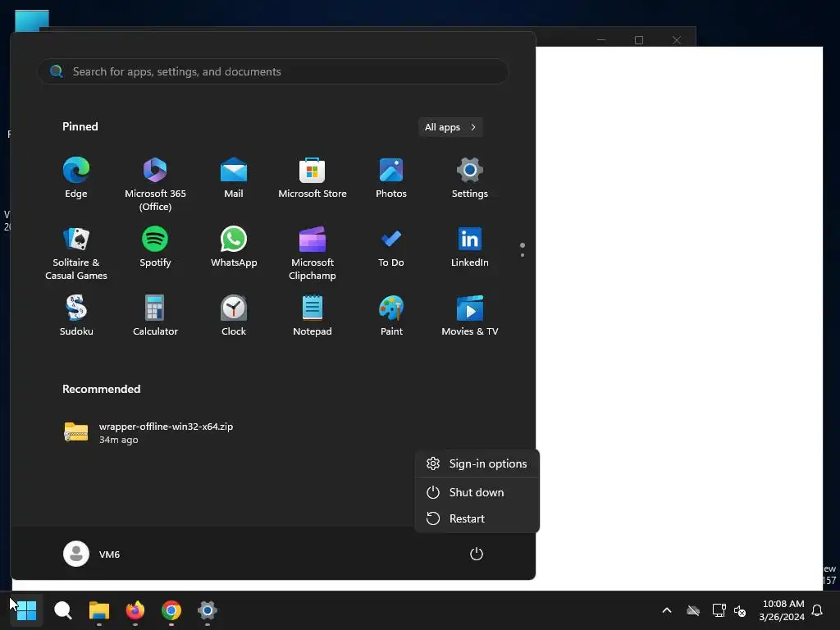Launch Notepad
840x630 pixels.
pyautogui.click(x=313, y=316)
